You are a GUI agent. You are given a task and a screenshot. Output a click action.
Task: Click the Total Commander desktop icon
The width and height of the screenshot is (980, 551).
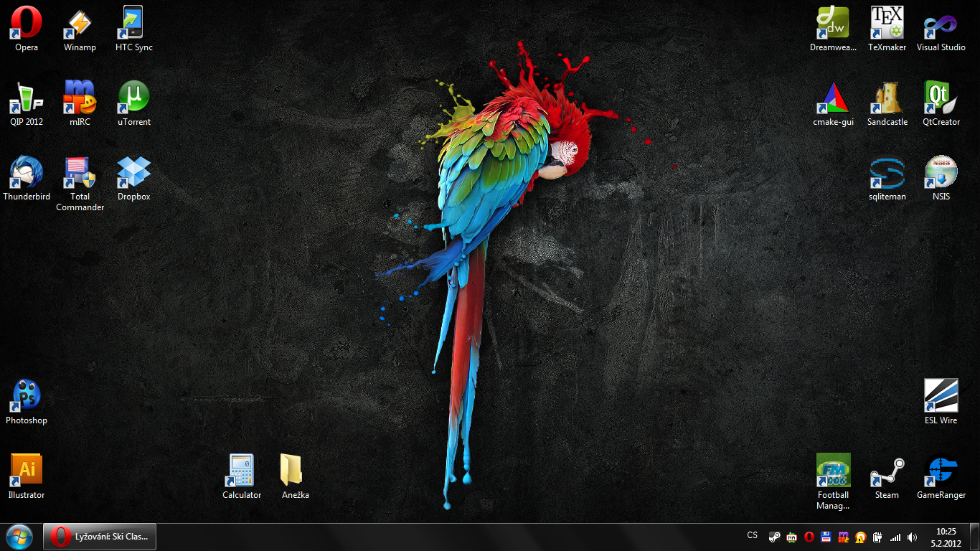[80, 174]
